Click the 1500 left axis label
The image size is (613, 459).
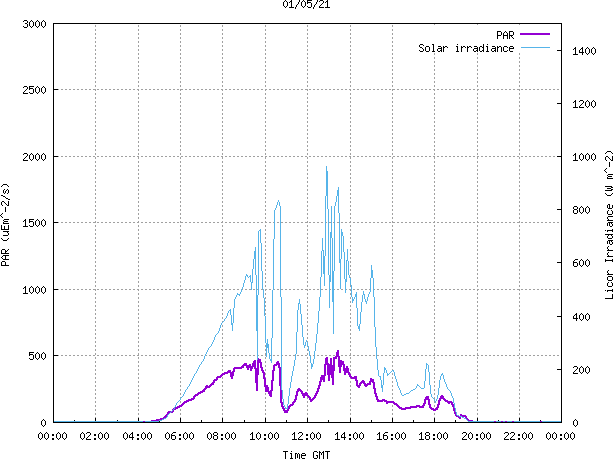coord(34,223)
